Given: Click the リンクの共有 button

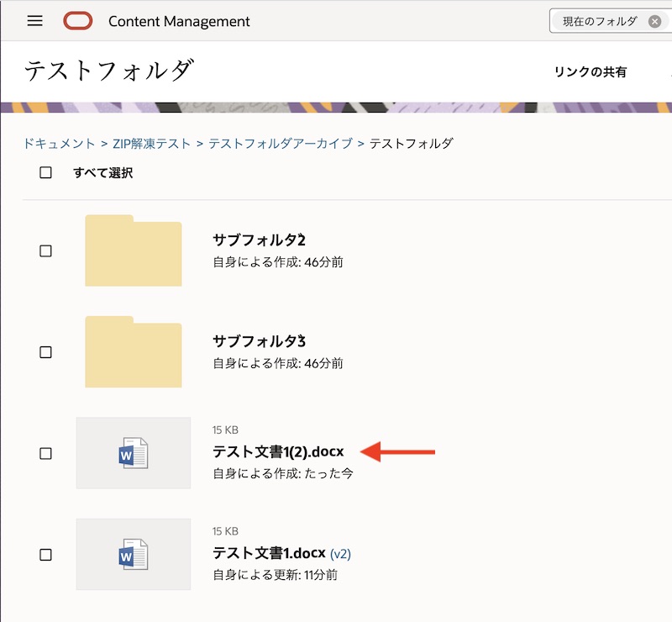Looking at the screenshot, I should [x=591, y=72].
